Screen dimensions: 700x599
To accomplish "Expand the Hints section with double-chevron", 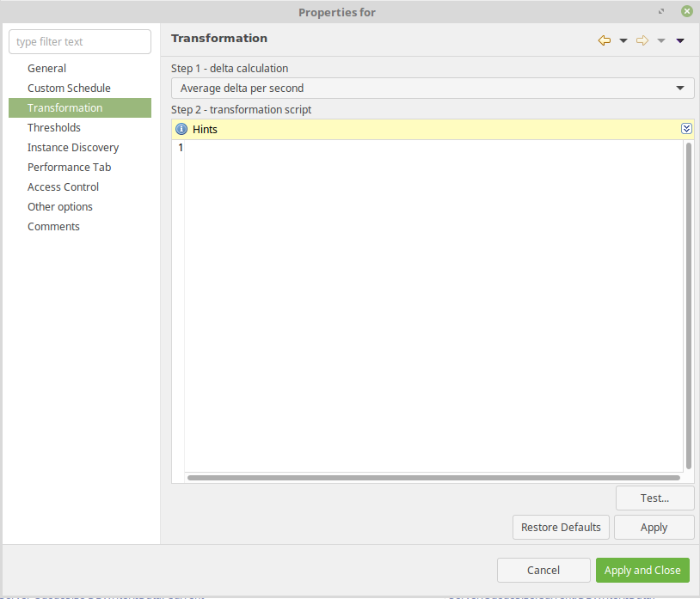I will pos(686,129).
